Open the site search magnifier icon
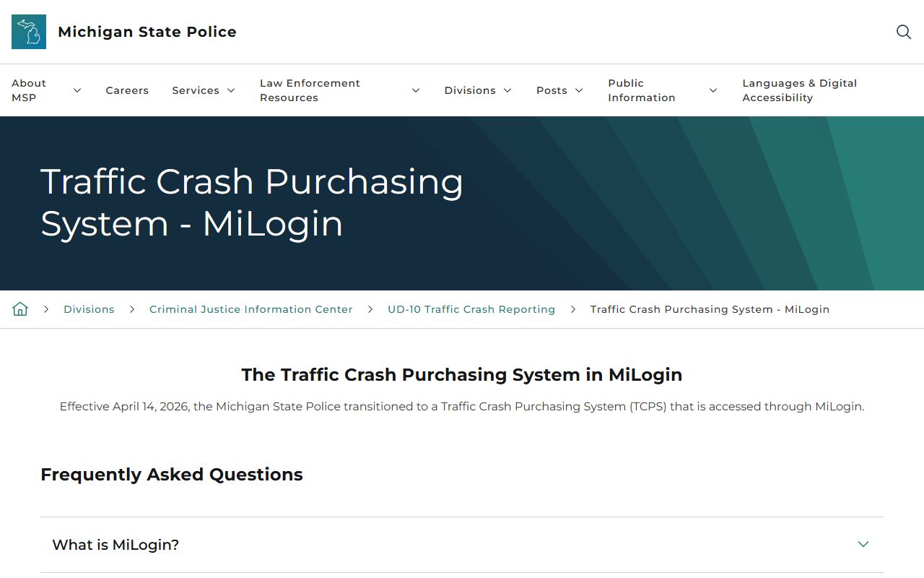The image size is (924, 578). (904, 32)
